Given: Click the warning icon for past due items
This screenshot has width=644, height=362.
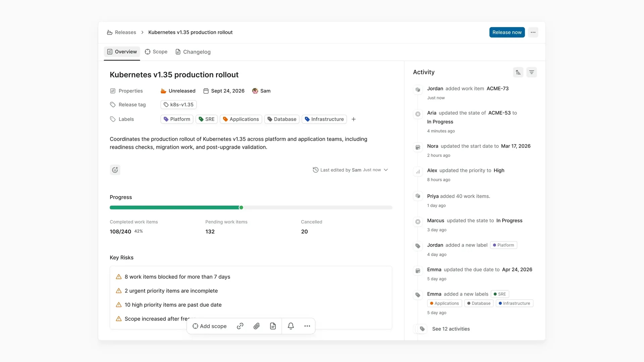Looking at the screenshot, I should point(119,305).
